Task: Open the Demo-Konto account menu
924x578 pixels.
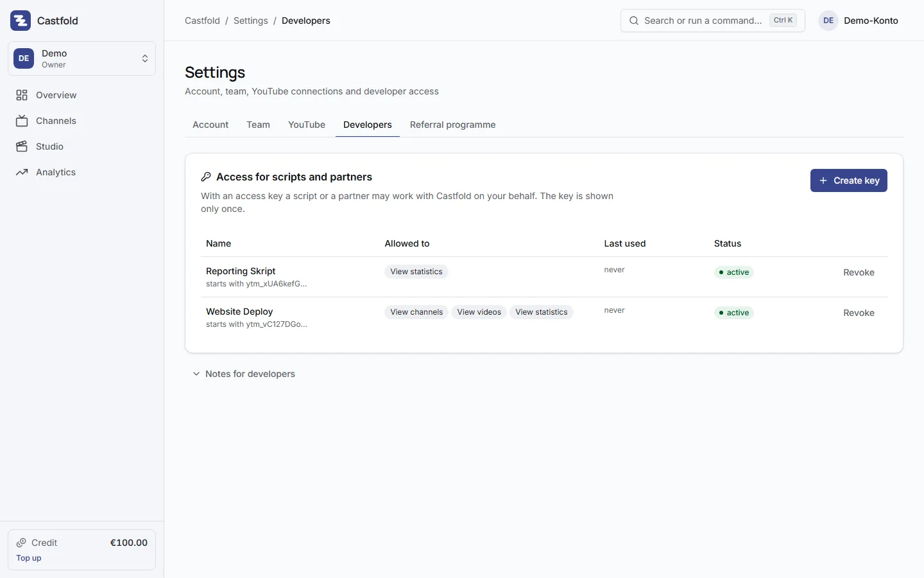Action: coord(859,21)
